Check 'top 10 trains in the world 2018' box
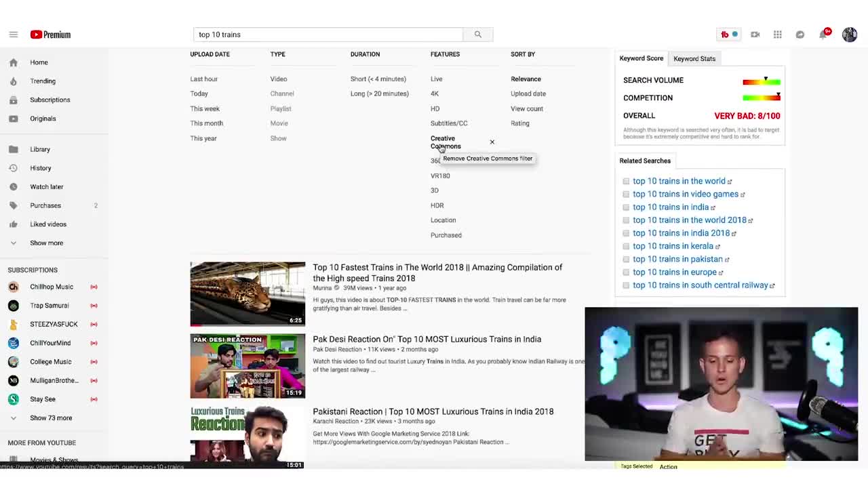Screen dimensions: 868x488 626,220
